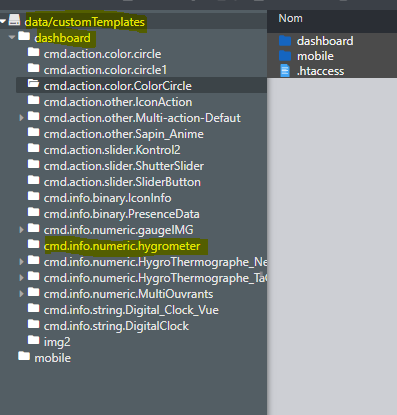Click folder icon of cmd.action.slider.SliderButton
This screenshot has width=397, height=415.
coord(33,180)
